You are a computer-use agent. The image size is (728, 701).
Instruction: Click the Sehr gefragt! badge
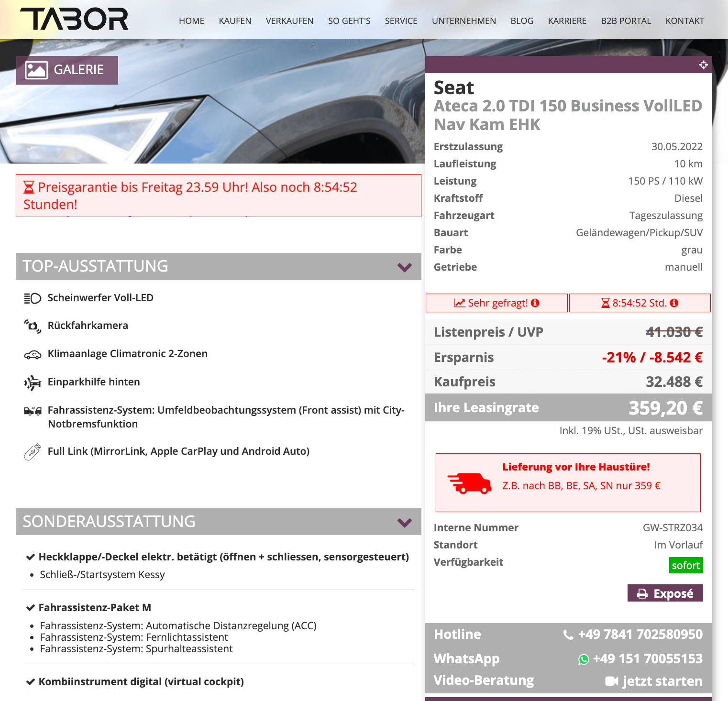point(496,303)
